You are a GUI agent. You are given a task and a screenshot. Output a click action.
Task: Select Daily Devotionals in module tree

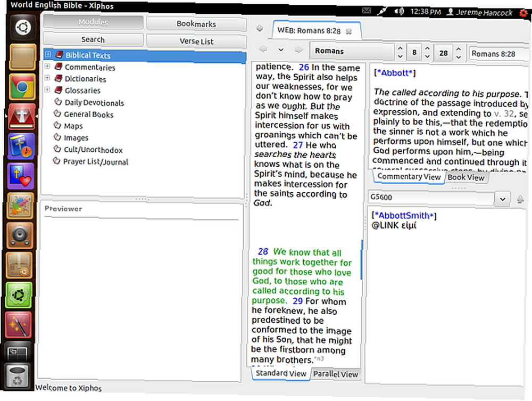pyautogui.click(x=94, y=103)
